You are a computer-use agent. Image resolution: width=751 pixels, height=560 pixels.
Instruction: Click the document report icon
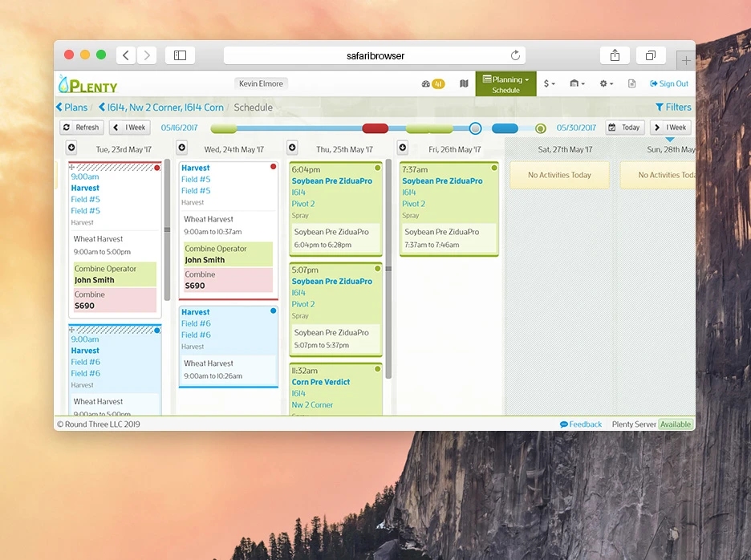coord(631,83)
